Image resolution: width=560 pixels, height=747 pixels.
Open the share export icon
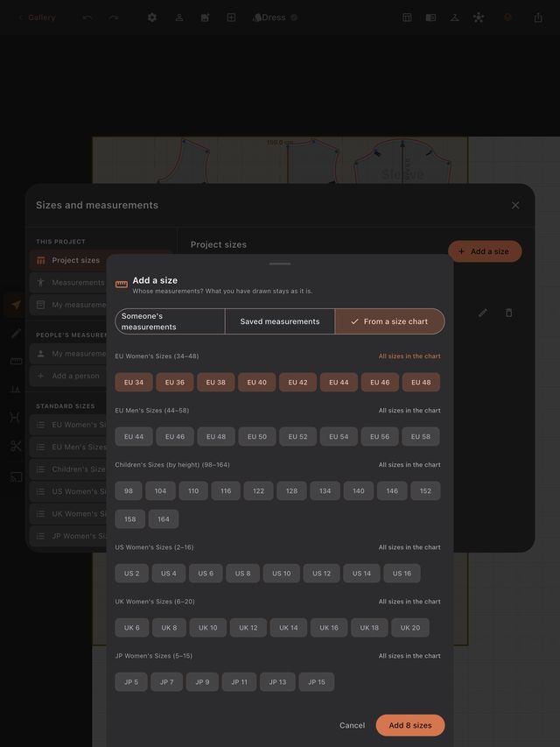point(538,18)
